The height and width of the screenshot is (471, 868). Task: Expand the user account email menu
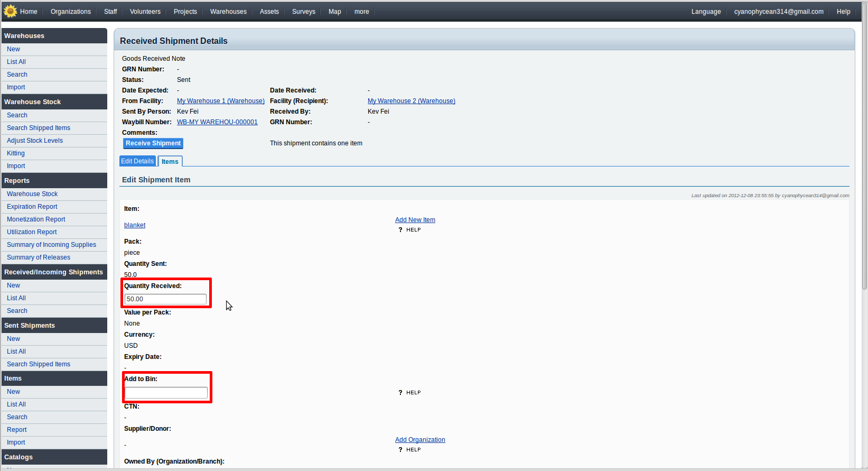778,12
